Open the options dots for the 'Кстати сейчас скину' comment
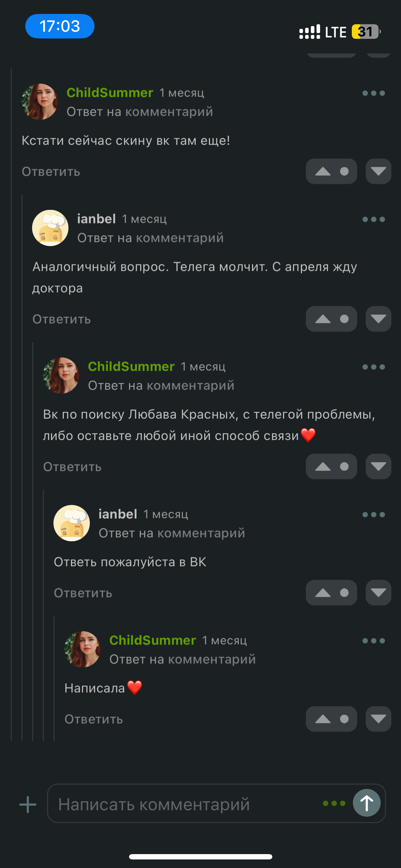Image resolution: width=401 pixels, height=868 pixels. [374, 93]
